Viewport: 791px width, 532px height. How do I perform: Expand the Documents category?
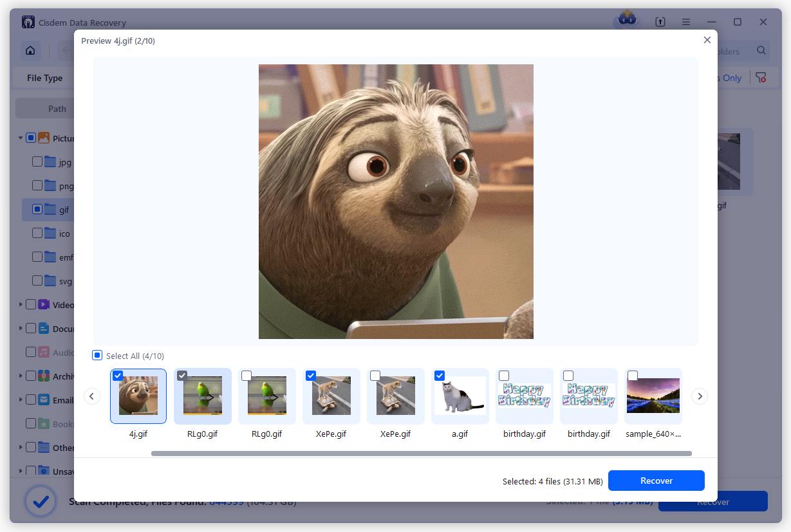[20, 328]
